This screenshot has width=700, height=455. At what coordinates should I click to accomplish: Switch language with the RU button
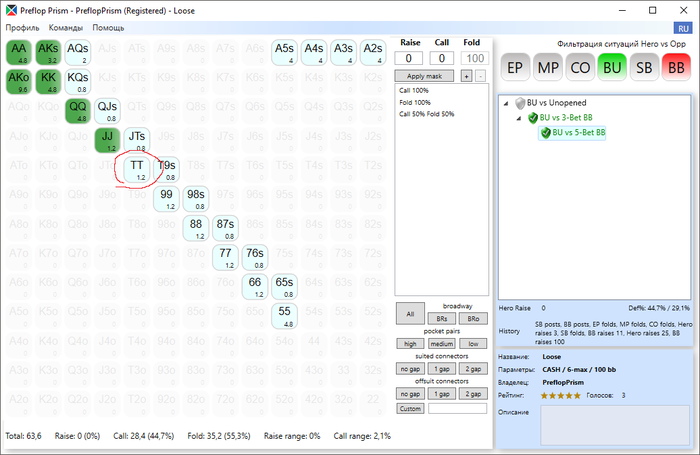click(x=683, y=28)
